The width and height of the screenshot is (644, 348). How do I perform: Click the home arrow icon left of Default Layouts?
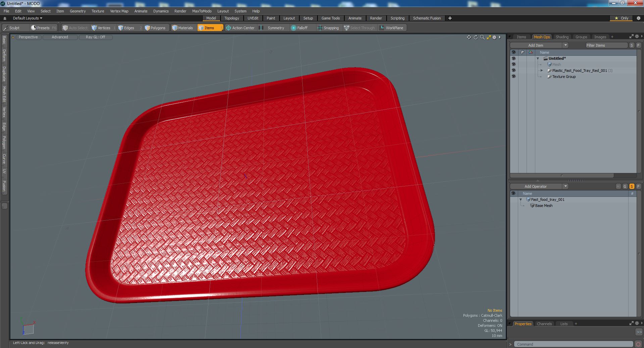coord(5,18)
